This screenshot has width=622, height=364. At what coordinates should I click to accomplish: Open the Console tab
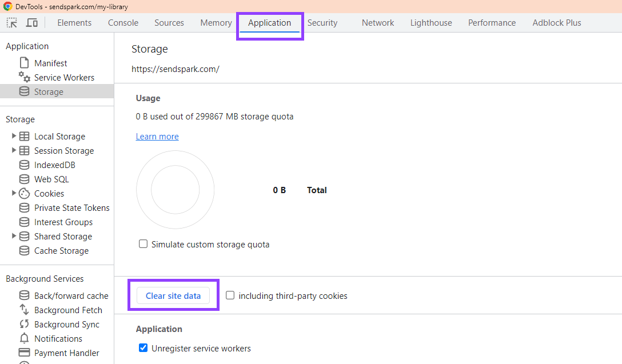[x=123, y=23]
